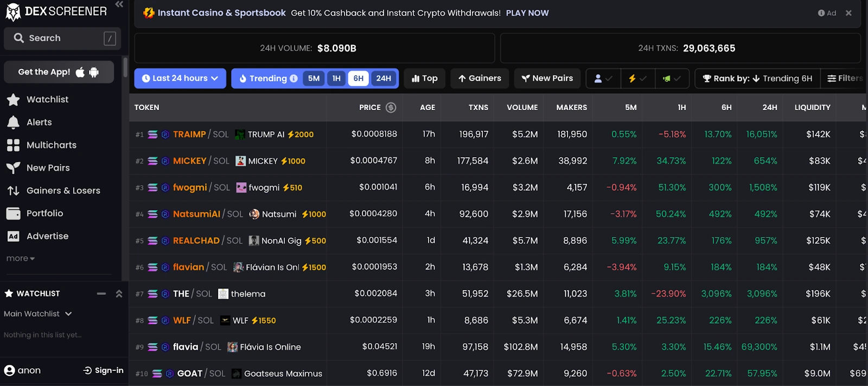This screenshot has height=386, width=868.
Task: Select the 5M trending timeframe
Action: click(x=314, y=79)
